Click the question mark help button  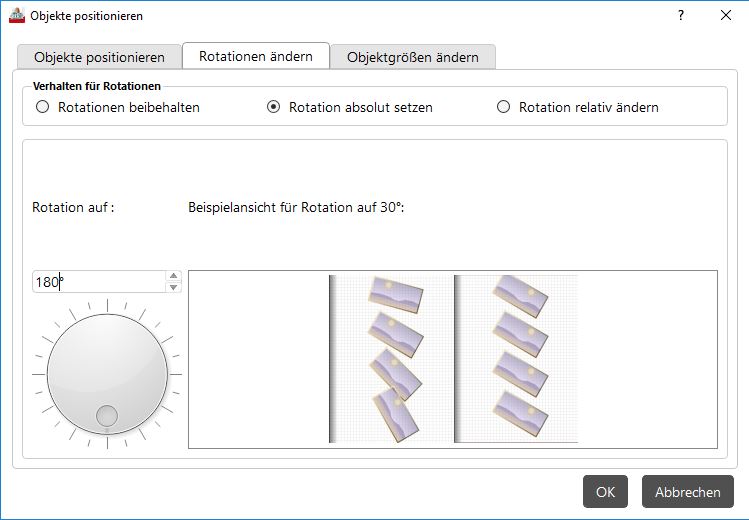tap(681, 16)
